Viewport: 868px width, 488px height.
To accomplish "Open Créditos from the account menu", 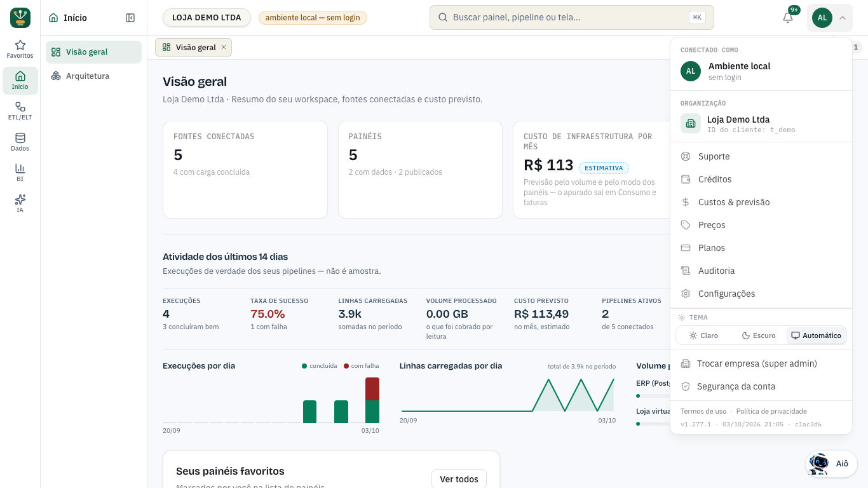I will click(x=761, y=179).
